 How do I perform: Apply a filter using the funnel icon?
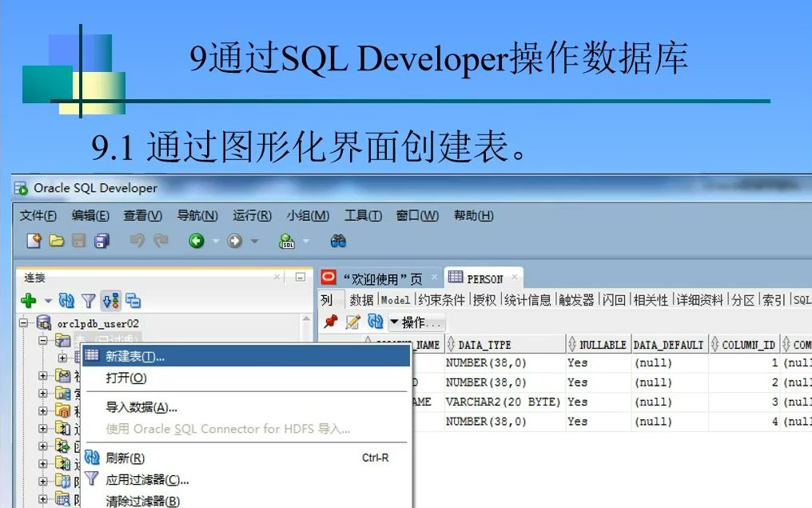click(87, 300)
